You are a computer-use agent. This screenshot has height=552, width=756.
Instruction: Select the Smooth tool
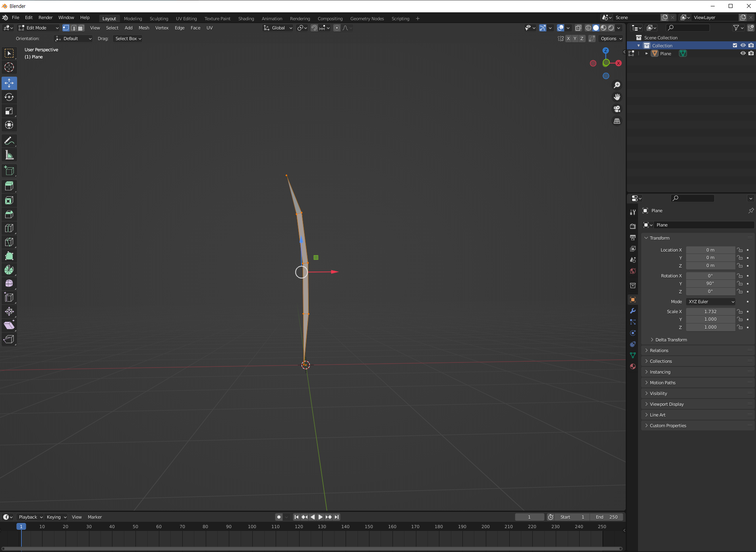pyautogui.click(x=9, y=284)
